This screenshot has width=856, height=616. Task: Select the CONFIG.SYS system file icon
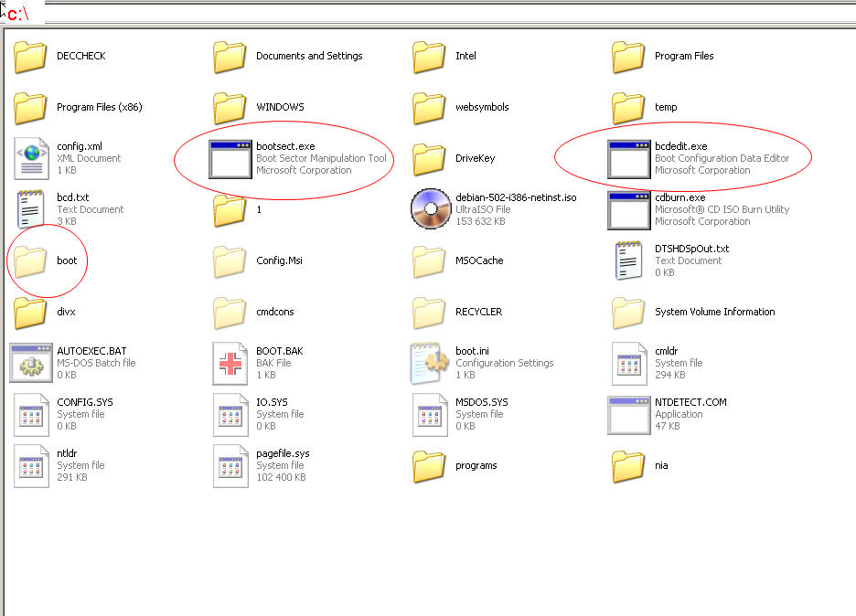pyautogui.click(x=31, y=415)
